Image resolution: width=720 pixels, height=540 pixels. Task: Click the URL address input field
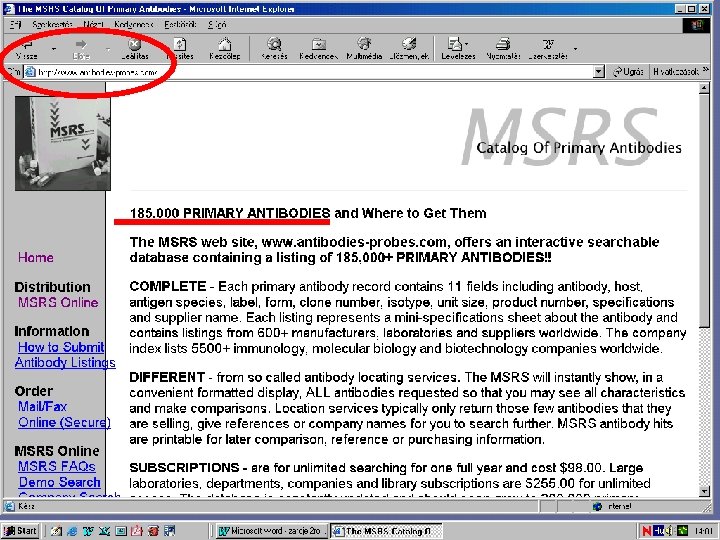(308, 72)
